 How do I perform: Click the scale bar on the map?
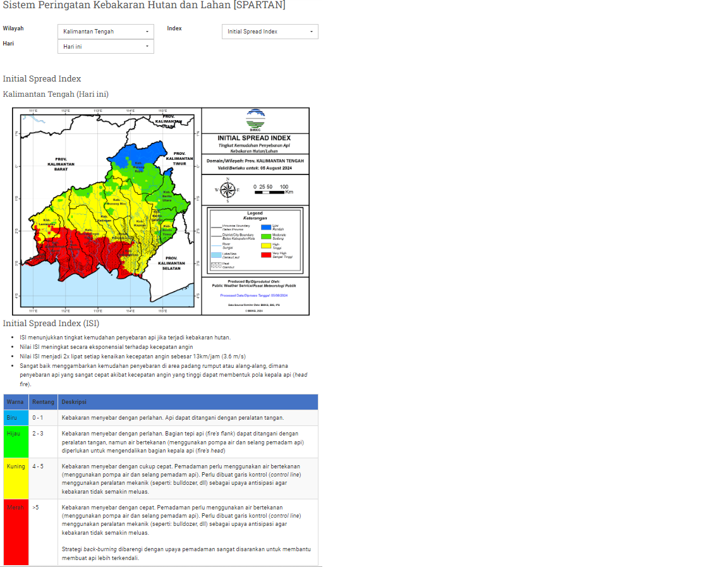pos(272,190)
